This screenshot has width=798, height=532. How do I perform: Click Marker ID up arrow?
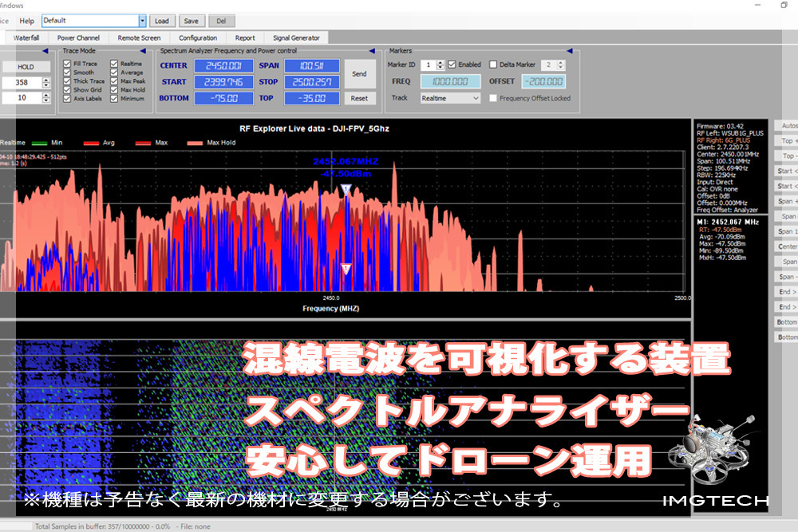[441, 62]
